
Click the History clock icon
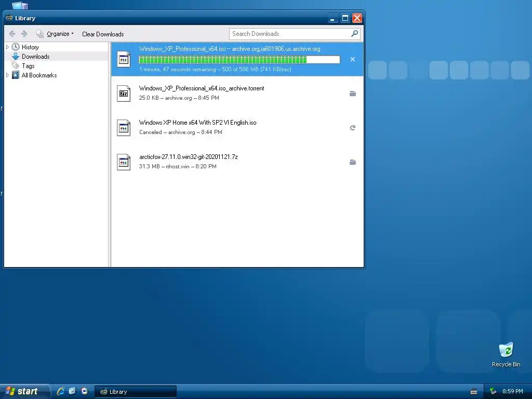click(x=16, y=47)
